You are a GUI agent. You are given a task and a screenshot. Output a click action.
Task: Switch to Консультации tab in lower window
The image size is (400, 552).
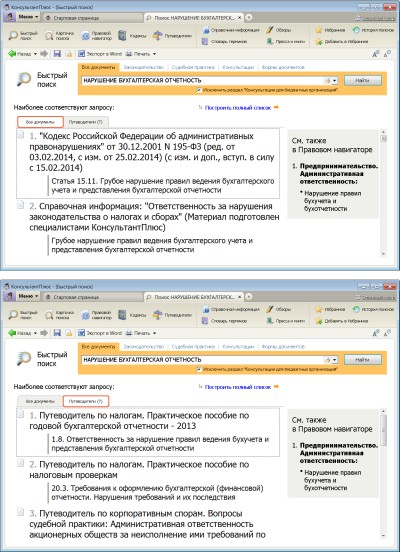point(238,347)
